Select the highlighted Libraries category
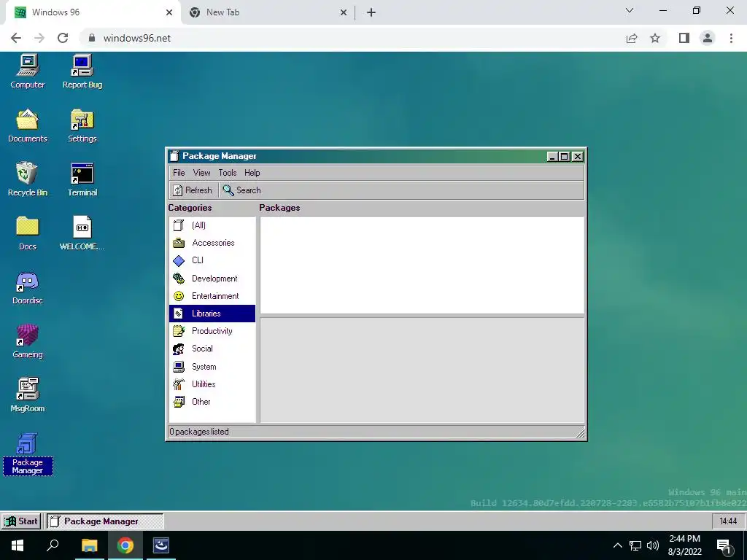The image size is (747, 560). [212, 314]
